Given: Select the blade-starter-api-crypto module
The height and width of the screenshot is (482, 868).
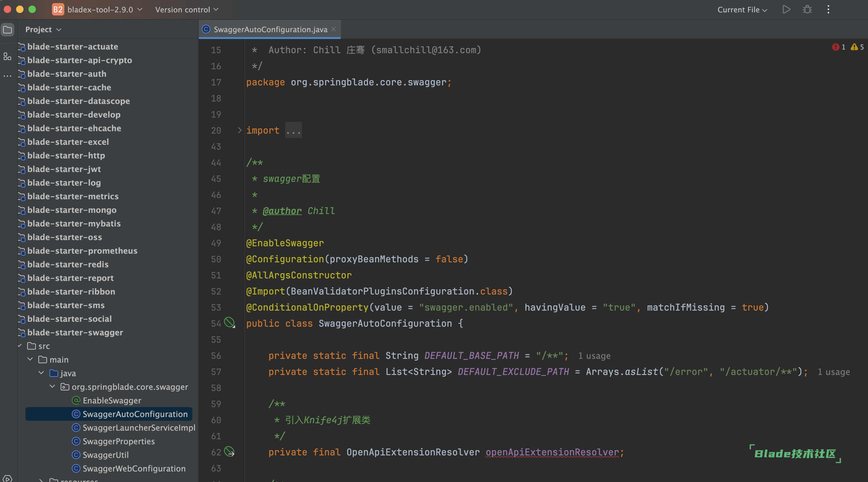Looking at the screenshot, I should (x=79, y=60).
